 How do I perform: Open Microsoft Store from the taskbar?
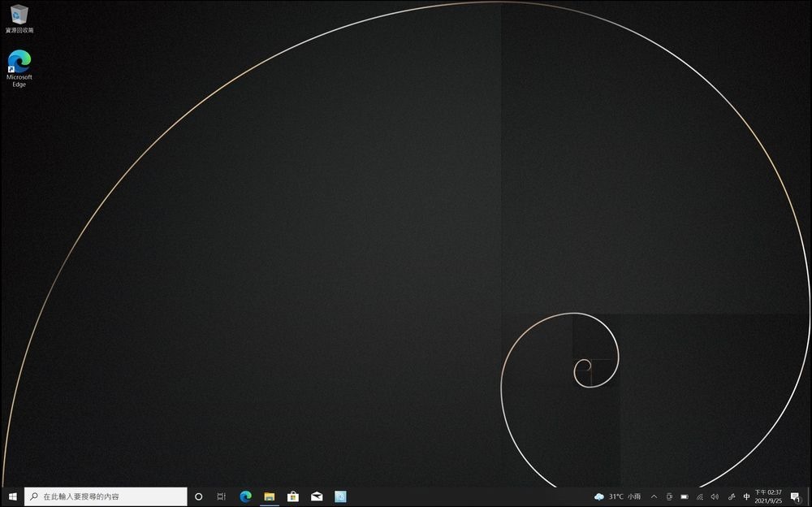293,496
